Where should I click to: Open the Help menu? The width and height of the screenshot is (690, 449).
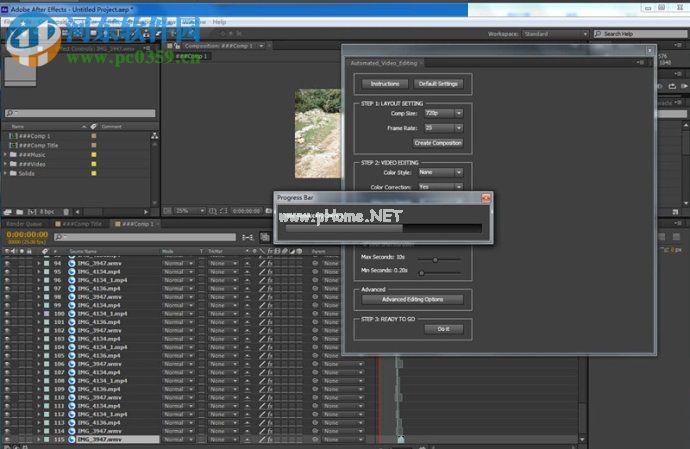219,22
